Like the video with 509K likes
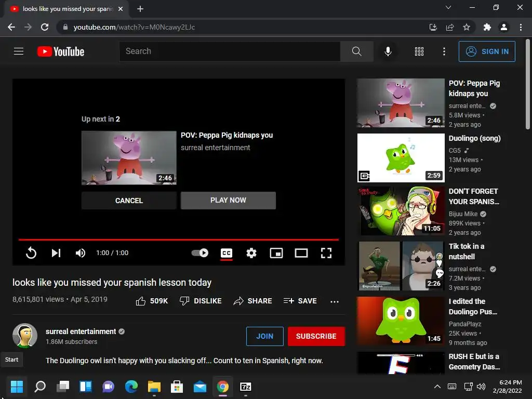Image resolution: width=532 pixels, height=399 pixels. 152,301
